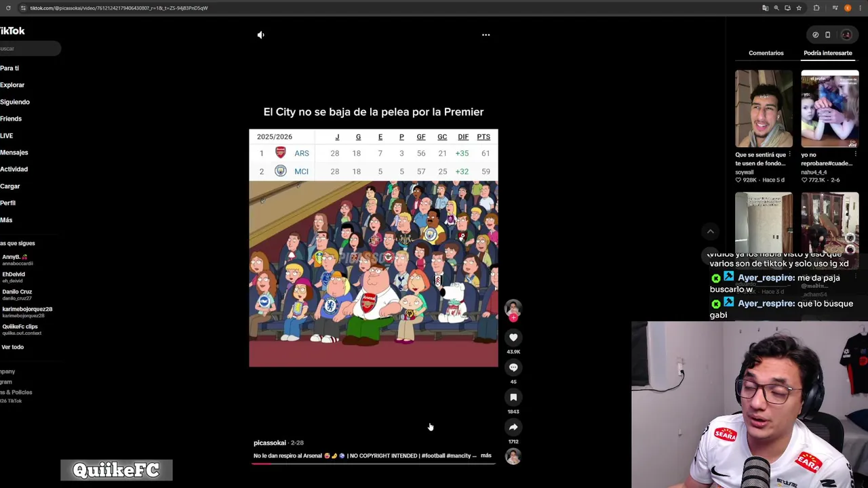
Task: Mute the video with the speaker icon
Action: pyautogui.click(x=261, y=35)
